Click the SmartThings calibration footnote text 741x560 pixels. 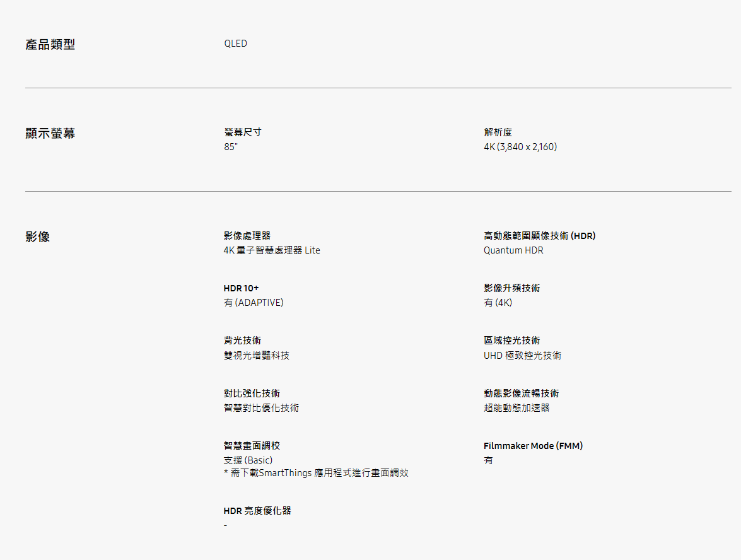click(x=316, y=473)
